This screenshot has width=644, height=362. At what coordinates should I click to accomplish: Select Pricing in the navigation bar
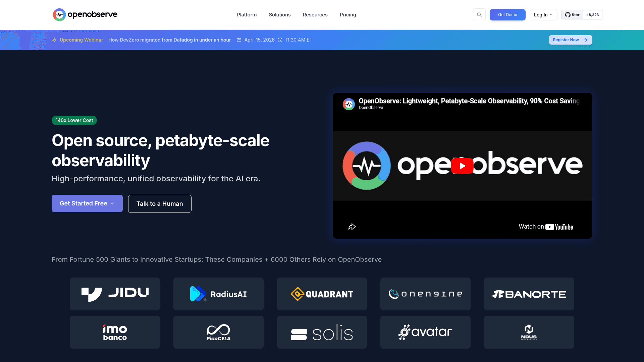click(x=348, y=15)
